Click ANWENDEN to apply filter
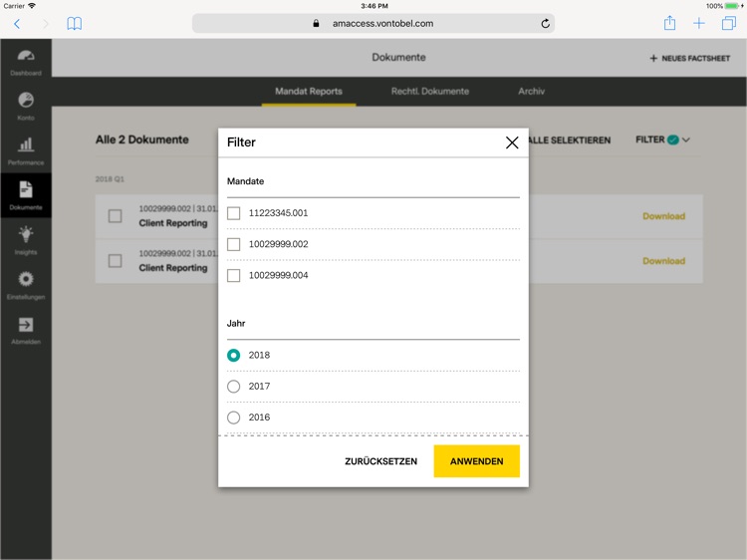The width and height of the screenshot is (747, 560). click(476, 461)
